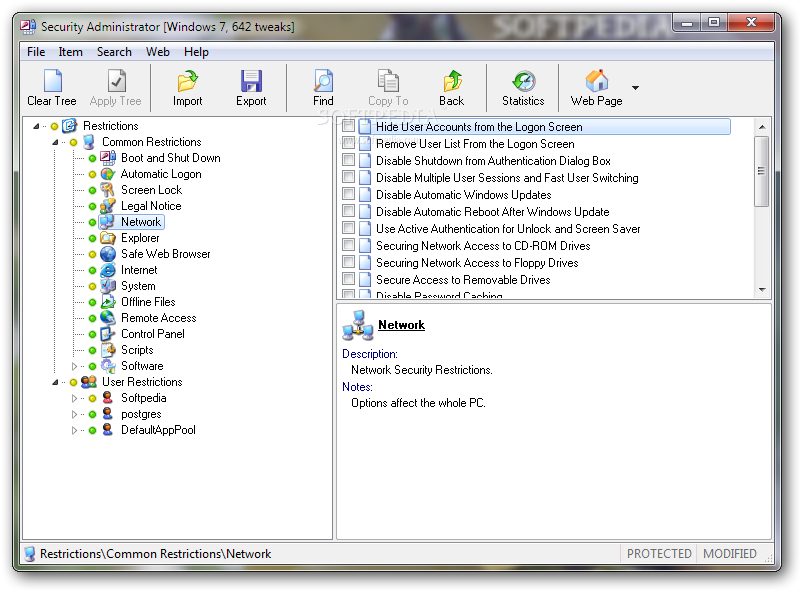Click the Web Page house icon
The height and width of the screenshot is (592, 802).
point(597,81)
